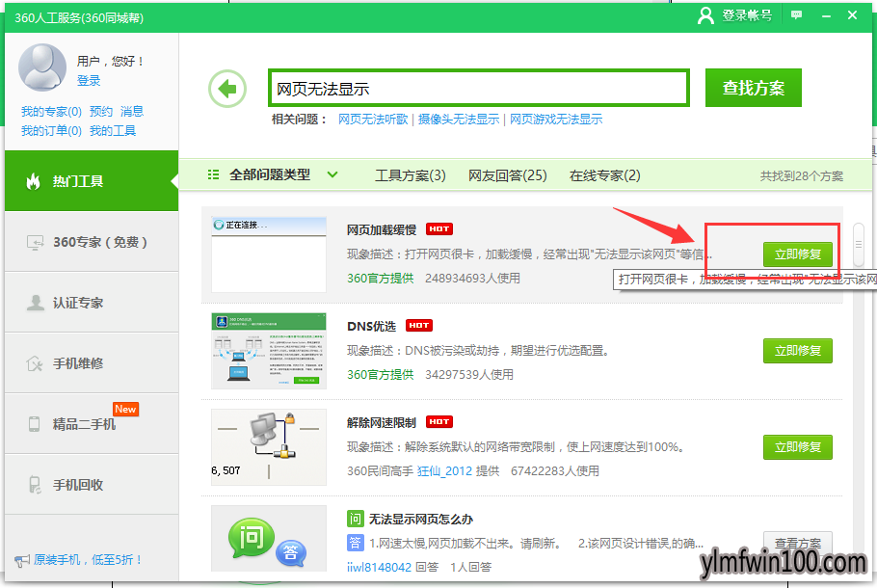Click the flame icon beside 热门工具
The height and width of the screenshot is (588, 877).
[34, 181]
